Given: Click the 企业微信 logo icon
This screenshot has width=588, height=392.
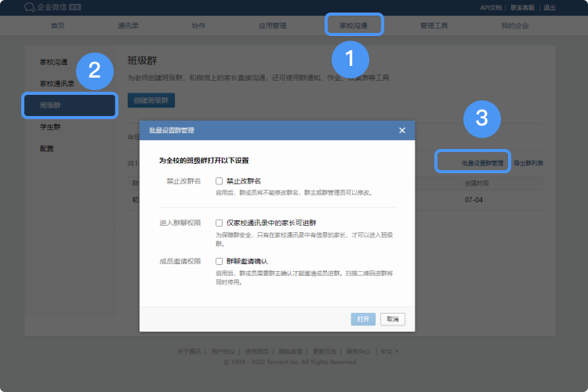Looking at the screenshot, I should [30, 7].
